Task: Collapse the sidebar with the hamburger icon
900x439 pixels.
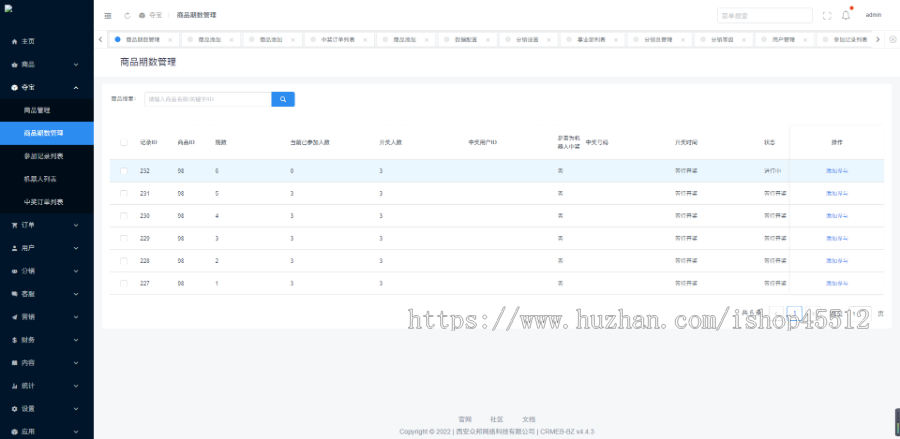Action: [108, 16]
